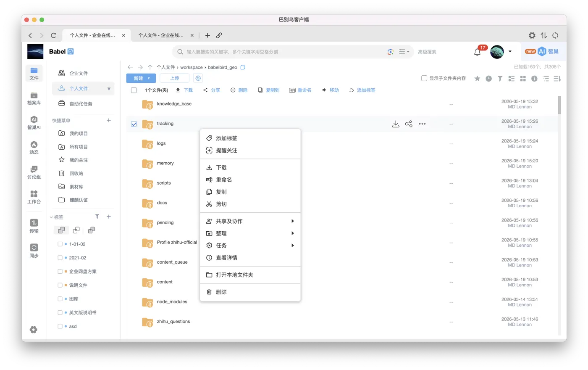Select 添加标签 in context menu
Screen dimensions: 588x370
(x=250, y=138)
